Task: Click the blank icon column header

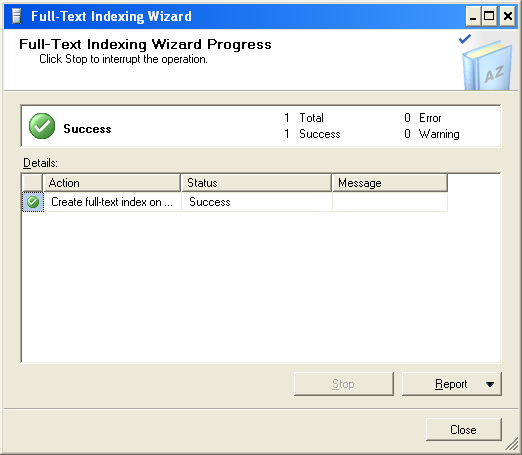Action: tap(32, 183)
